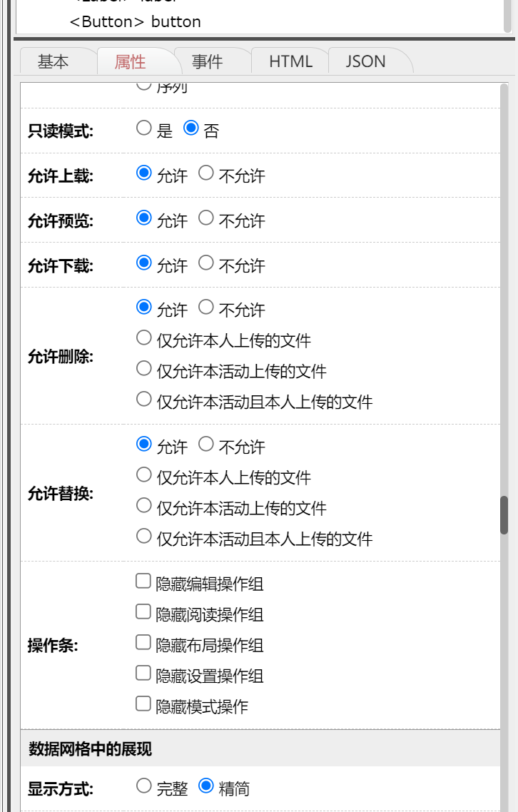Select 仅允许本活动上传的文件 under 允许删除
518x812 pixels.
pos(144,369)
